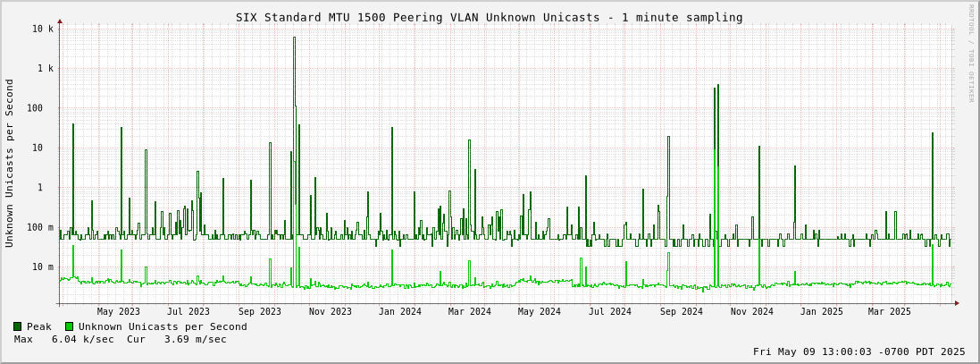Click the Sep 2023 time axis label
980x364 pixels.
[x=259, y=312]
